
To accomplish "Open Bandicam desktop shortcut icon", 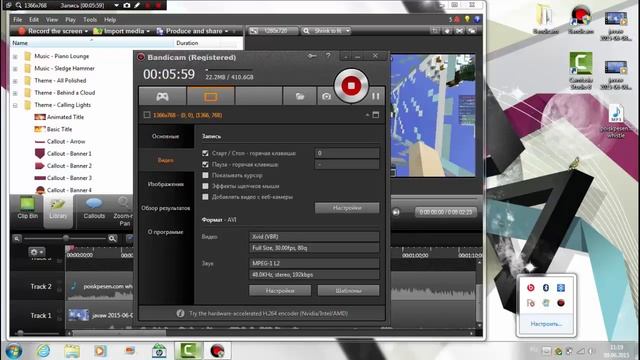I will [x=581, y=20].
